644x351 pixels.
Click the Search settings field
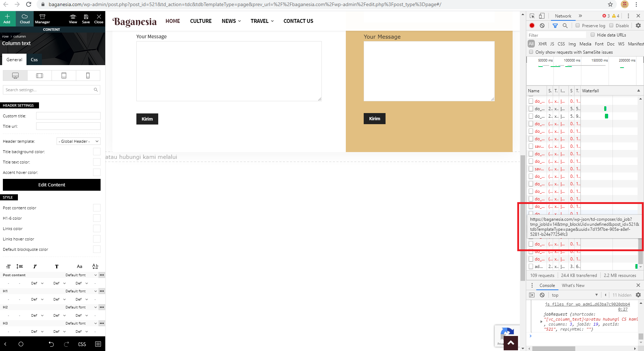pyautogui.click(x=52, y=90)
